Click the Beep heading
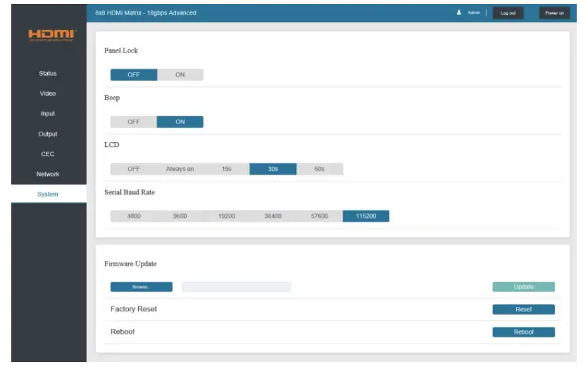Image resolution: width=588 pixels, height=368 pixels. [112, 98]
